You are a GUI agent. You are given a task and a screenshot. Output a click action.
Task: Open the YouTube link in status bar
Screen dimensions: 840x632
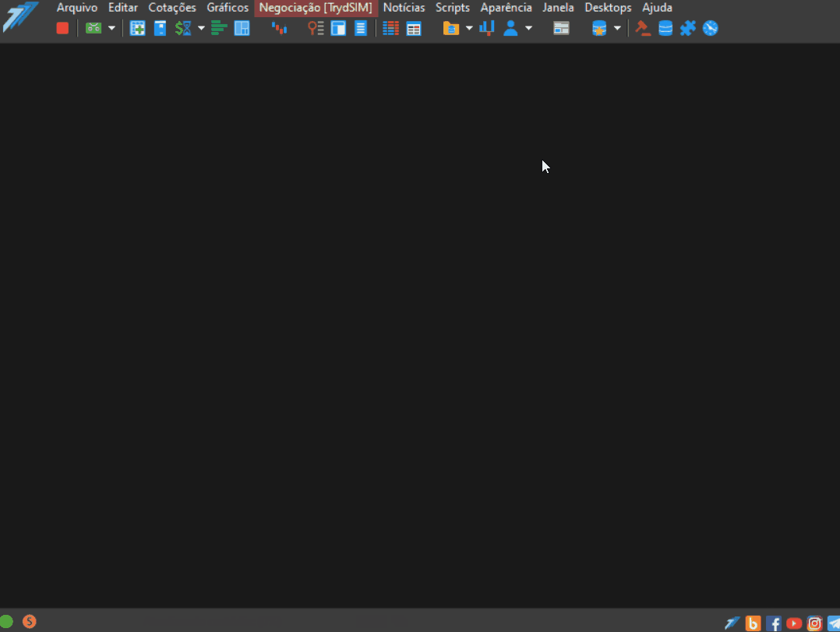(x=794, y=623)
